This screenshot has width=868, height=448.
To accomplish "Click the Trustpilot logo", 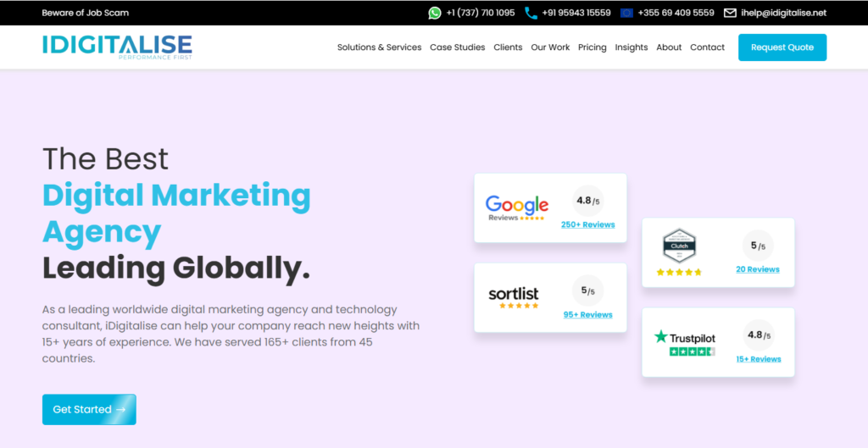I will pyautogui.click(x=685, y=340).
